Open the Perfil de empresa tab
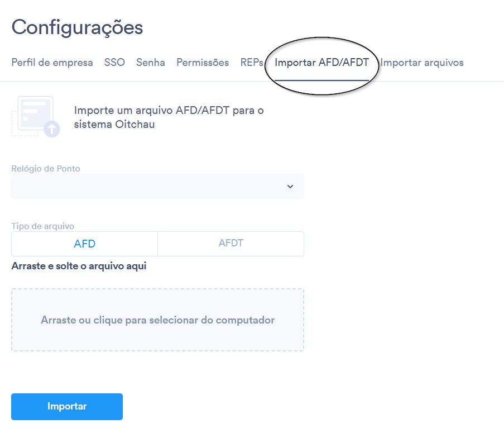504x433 pixels. pos(52,63)
